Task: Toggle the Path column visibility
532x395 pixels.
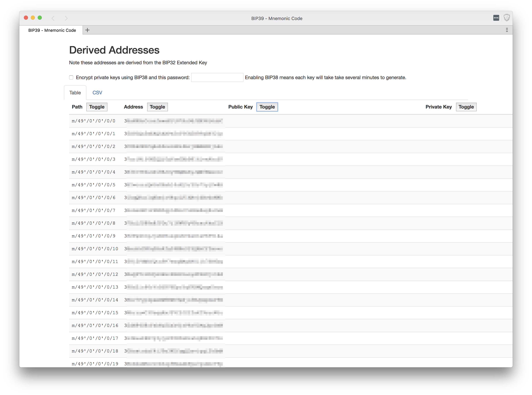Action: (97, 107)
